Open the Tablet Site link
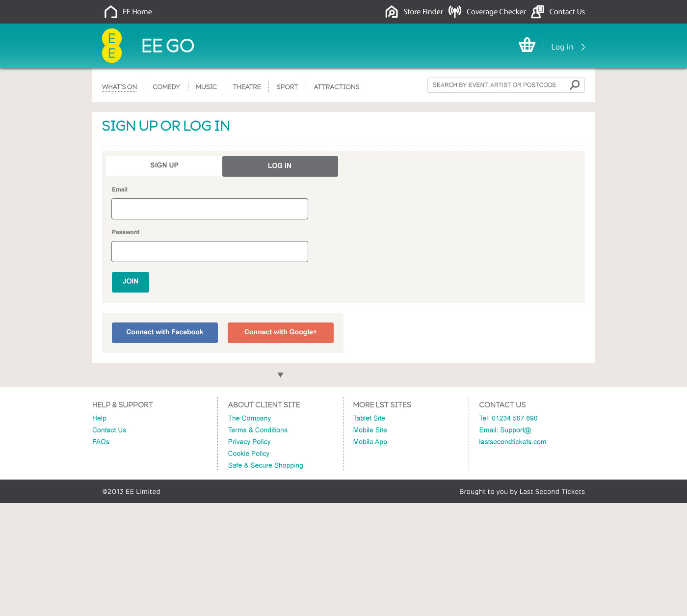This screenshot has width=687, height=616. [369, 418]
